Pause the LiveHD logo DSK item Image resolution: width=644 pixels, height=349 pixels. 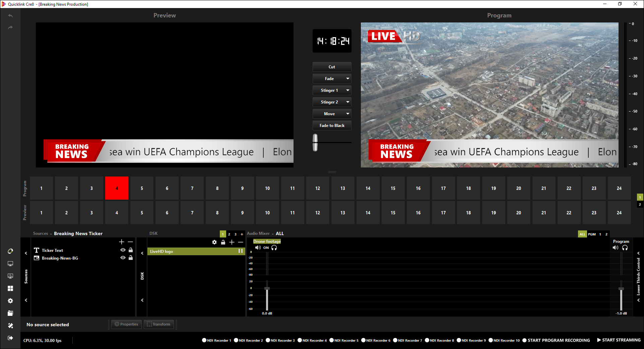240,251
